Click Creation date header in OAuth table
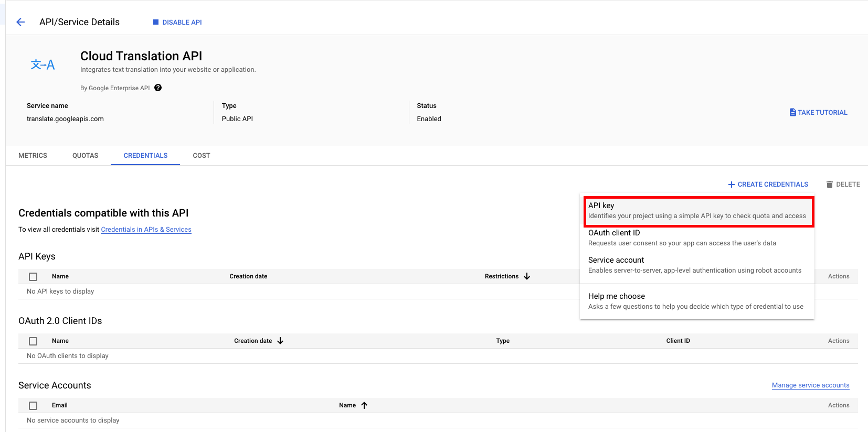 (253, 341)
